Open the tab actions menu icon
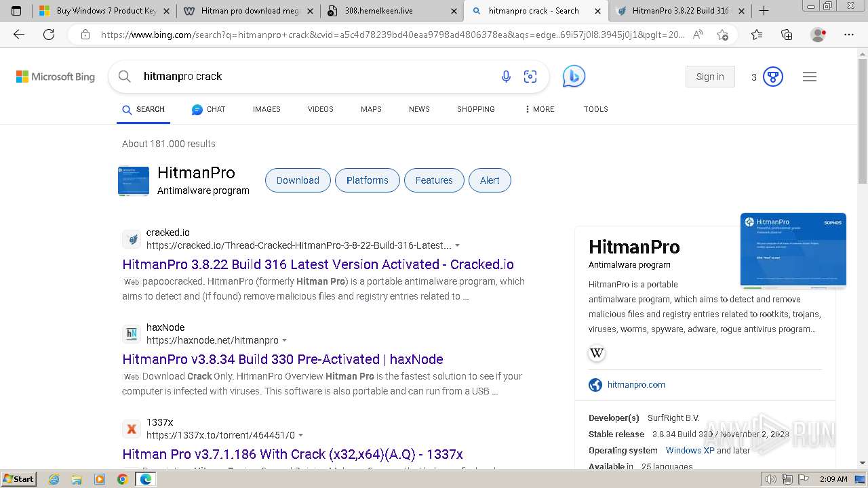 coord(16,11)
